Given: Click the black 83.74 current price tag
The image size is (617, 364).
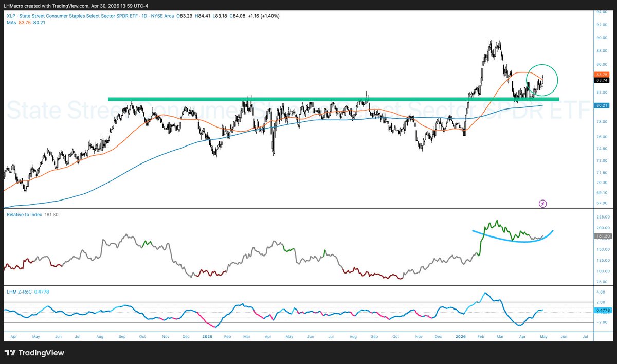Looking at the screenshot, I should tap(602, 80).
